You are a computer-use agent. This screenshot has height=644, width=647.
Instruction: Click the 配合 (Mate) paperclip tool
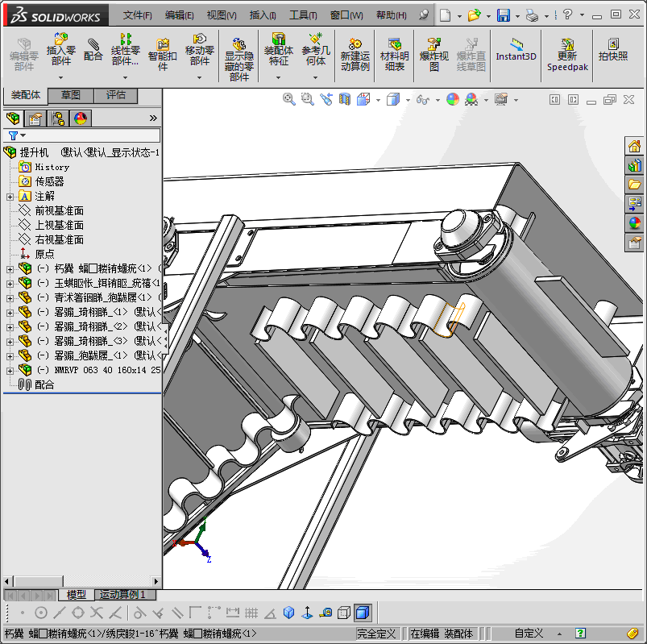pos(93,48)
